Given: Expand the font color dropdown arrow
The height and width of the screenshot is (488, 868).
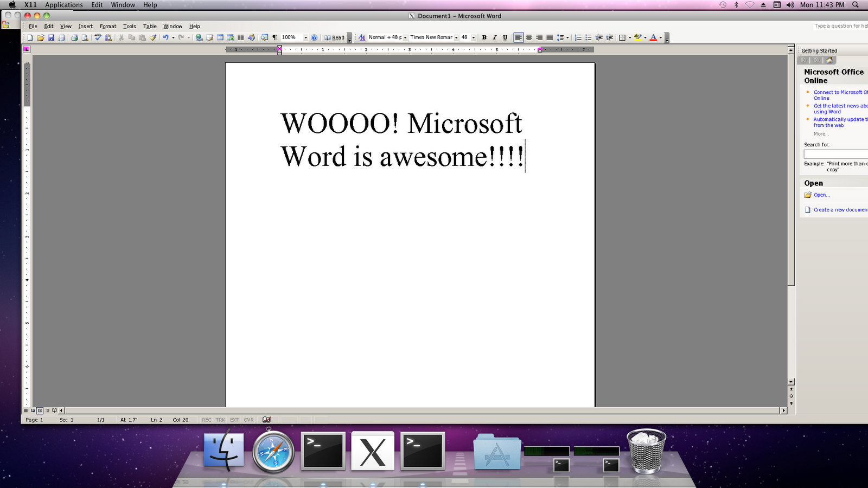Looking at the screenshot, I should (661, 38).
